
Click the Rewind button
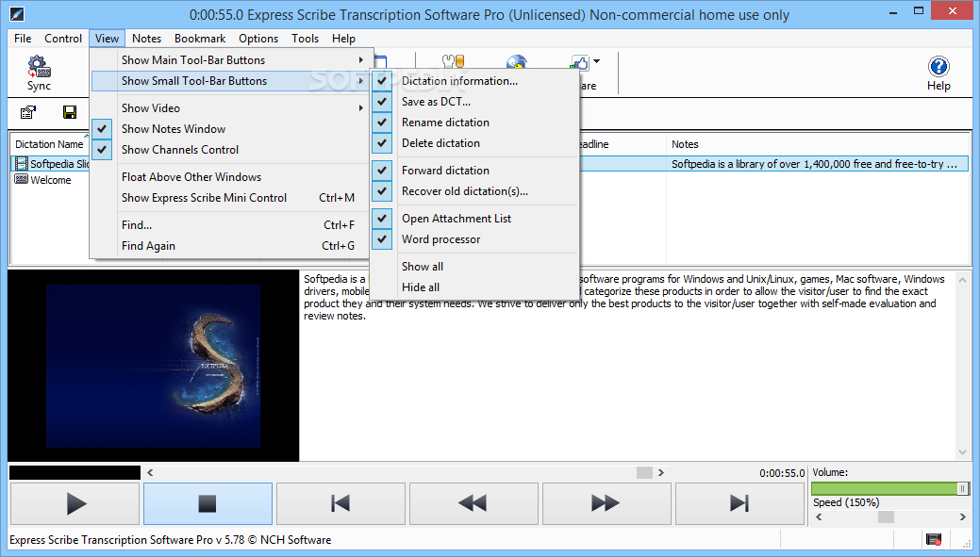coord(473,503)
